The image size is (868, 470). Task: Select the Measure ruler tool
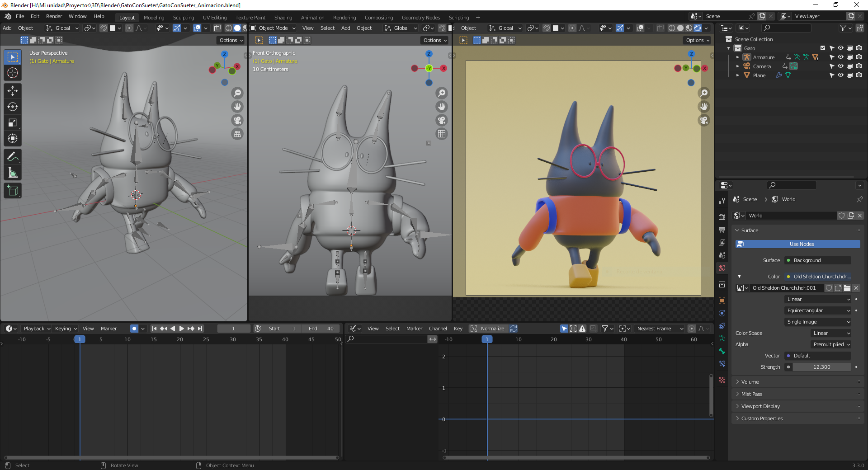point(13,173)
